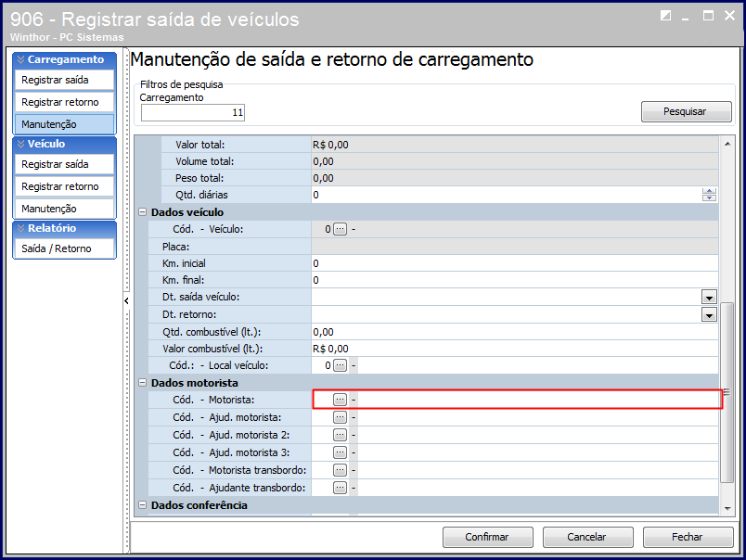Click the Pesquisar button
The width and height of the screenshot is (746, 560).
point(686,111)
